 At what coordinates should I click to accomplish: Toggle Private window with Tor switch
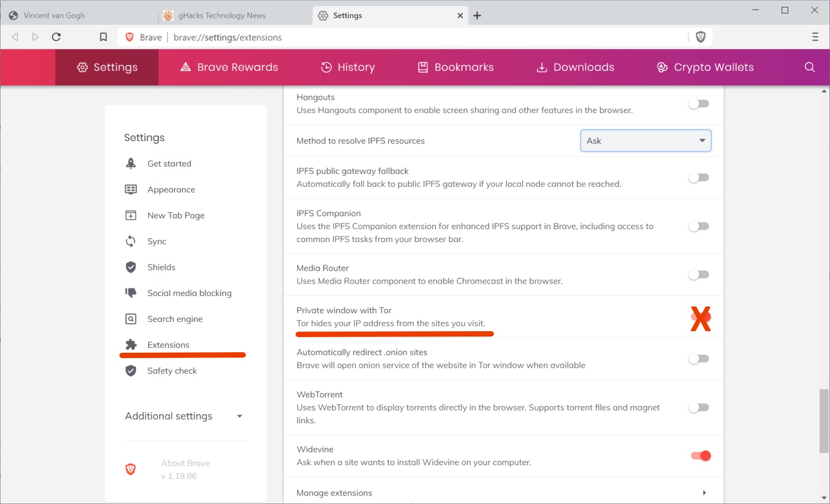701,318
